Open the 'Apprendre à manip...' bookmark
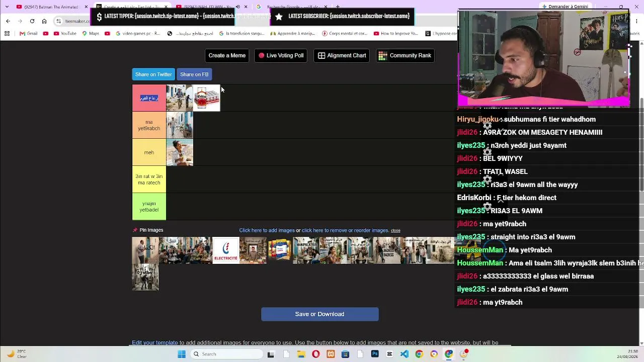The height and width of the screenshot is (362, 644). (293, 34)
